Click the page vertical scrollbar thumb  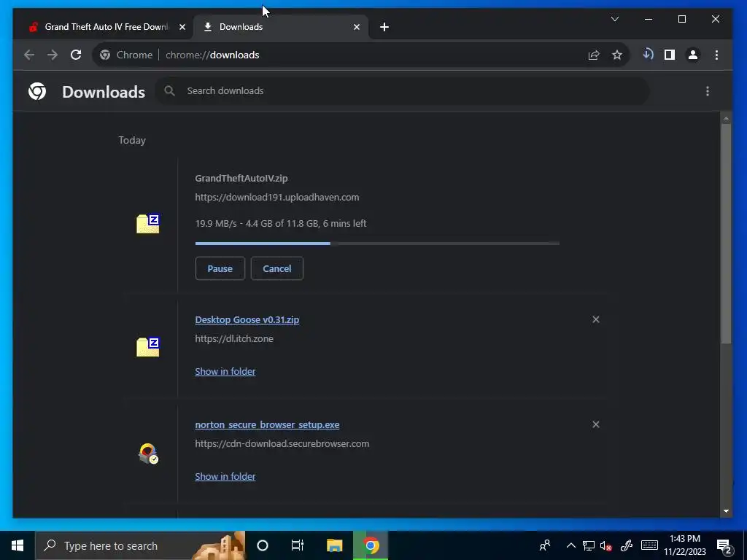[x=726, y=233]
